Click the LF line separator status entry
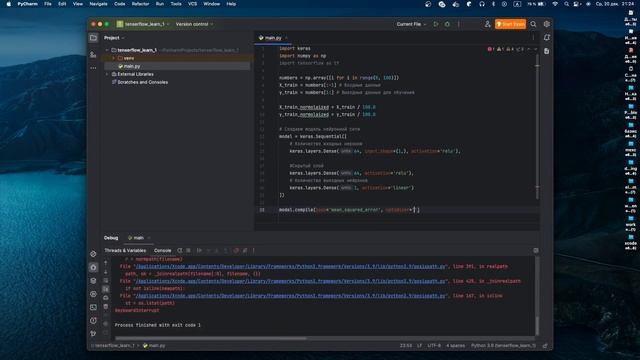This screenshot has height=360, width=640. tap(419, 346)
